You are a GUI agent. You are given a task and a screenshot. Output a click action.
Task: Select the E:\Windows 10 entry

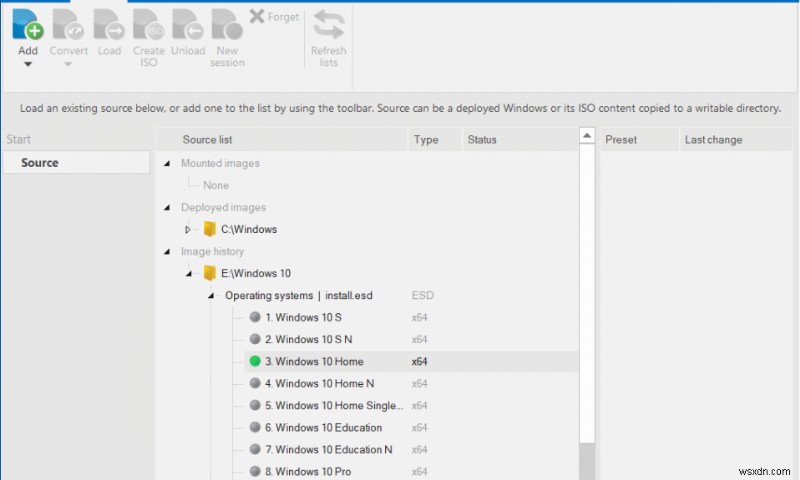coord(256,273)
